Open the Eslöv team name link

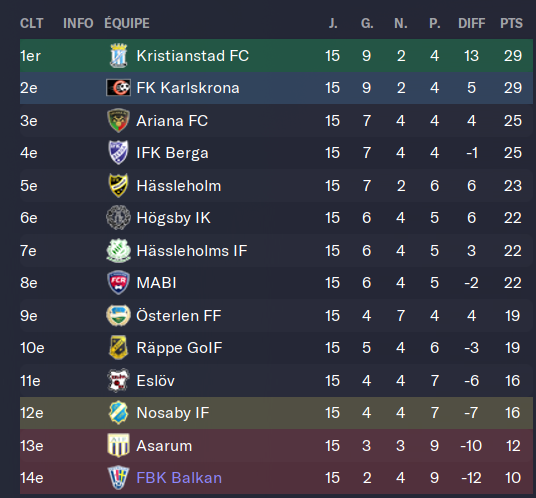coord(156,380)
